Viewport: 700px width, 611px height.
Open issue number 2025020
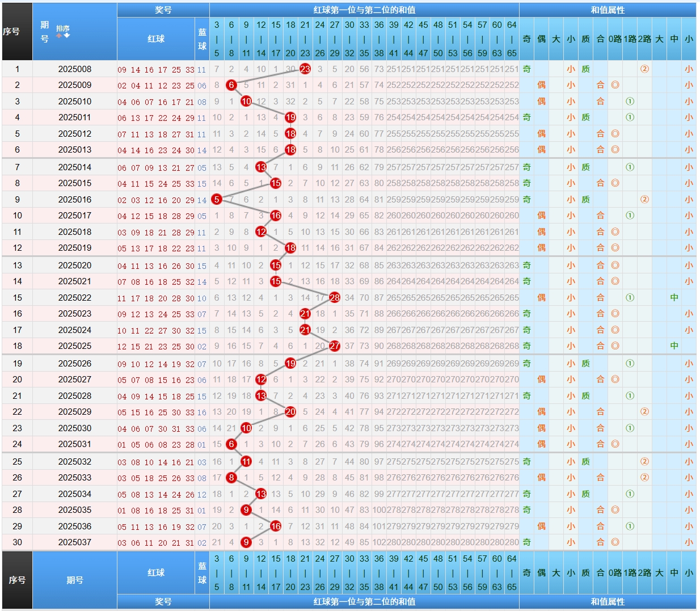tap(75, 266)
